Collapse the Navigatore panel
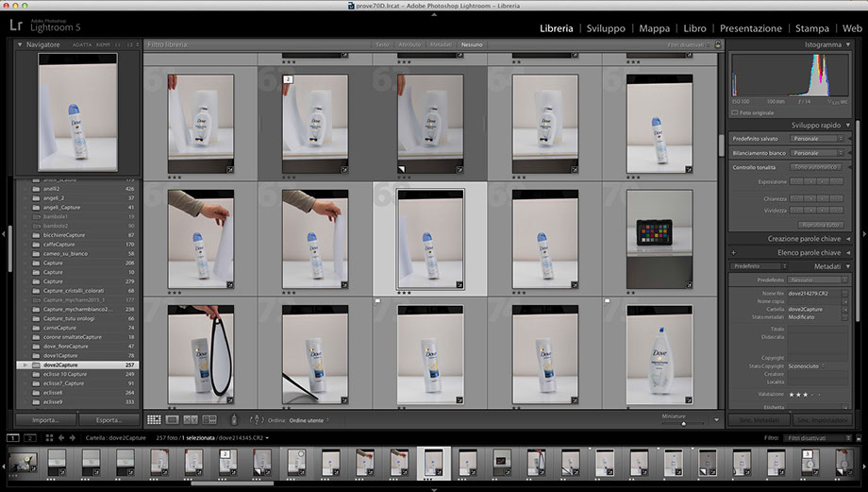 (x=20, y=44)
